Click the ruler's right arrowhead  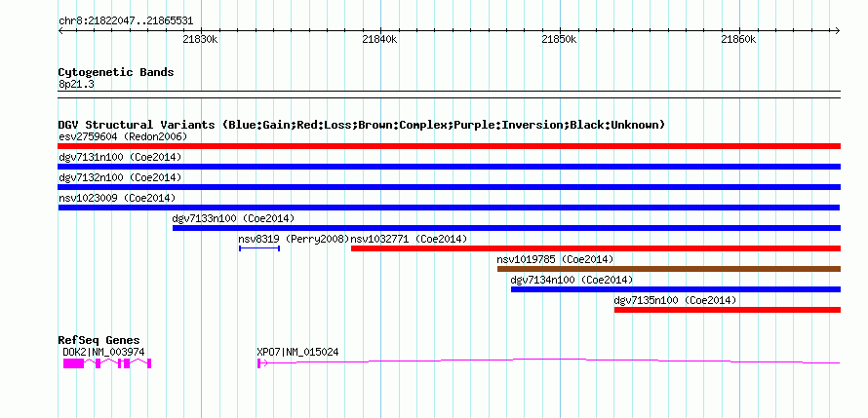[x=838, y=30]
